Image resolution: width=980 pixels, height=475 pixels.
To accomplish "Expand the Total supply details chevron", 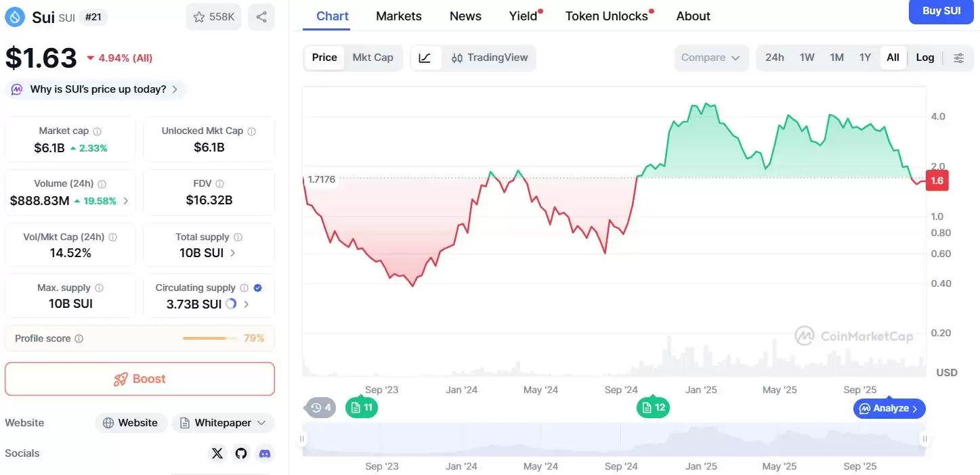I will (232, 252).
